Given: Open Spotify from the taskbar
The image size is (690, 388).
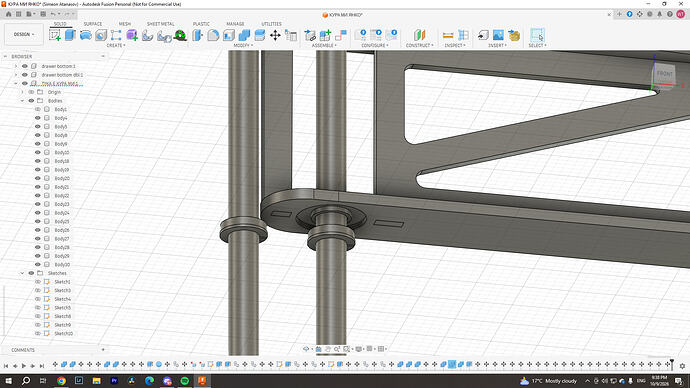Looking at the screenshot, I should pos(185,381).
